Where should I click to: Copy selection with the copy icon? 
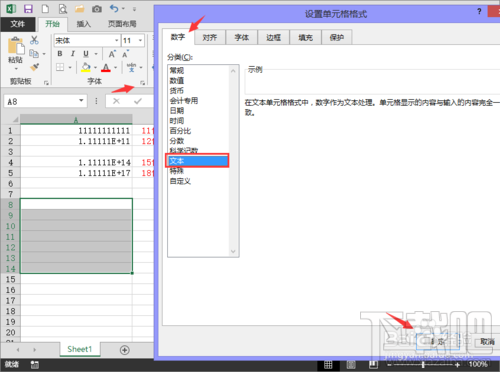(34, 53)
